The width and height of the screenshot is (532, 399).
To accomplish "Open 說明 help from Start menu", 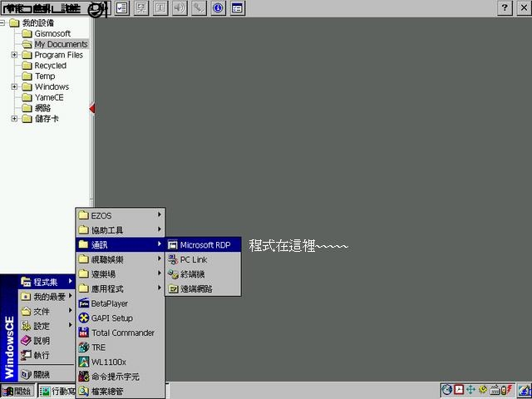I will (x=47, y=340).
